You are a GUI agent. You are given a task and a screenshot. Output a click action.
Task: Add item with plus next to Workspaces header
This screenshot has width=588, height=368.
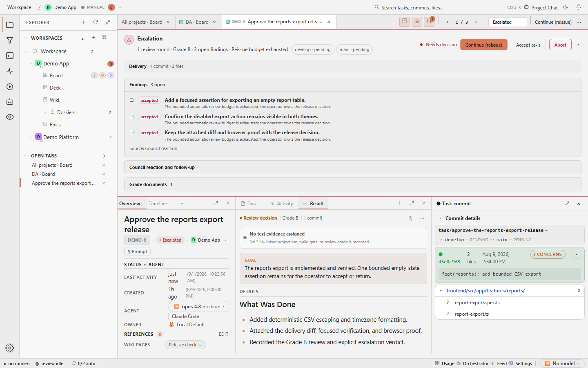pyautogui.click(x=93, y=38)
